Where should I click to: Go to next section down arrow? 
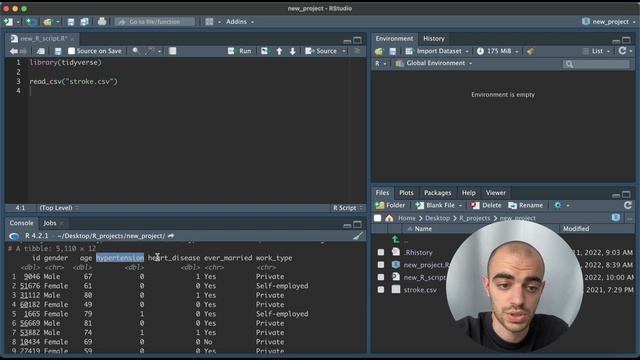pos(293,51)
